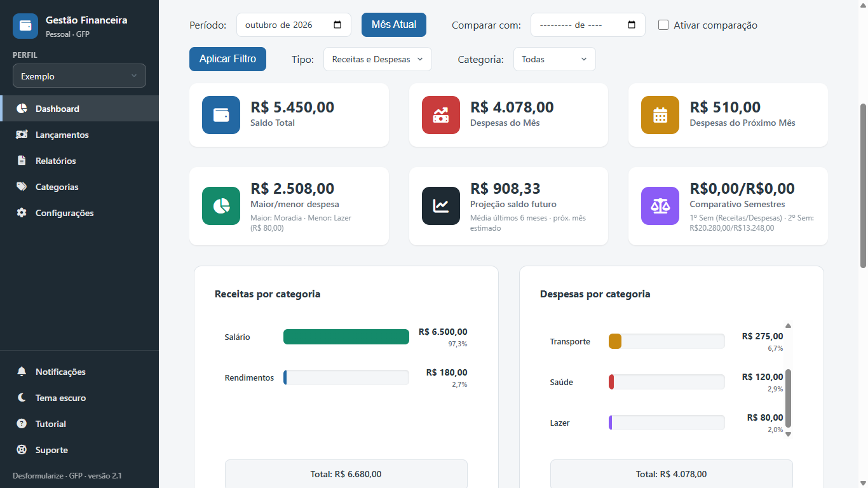The image size is (868, 488).
Task: Enable the Ativar comparação checkbox
Action: pyautogui.click(x=663, y=25)
